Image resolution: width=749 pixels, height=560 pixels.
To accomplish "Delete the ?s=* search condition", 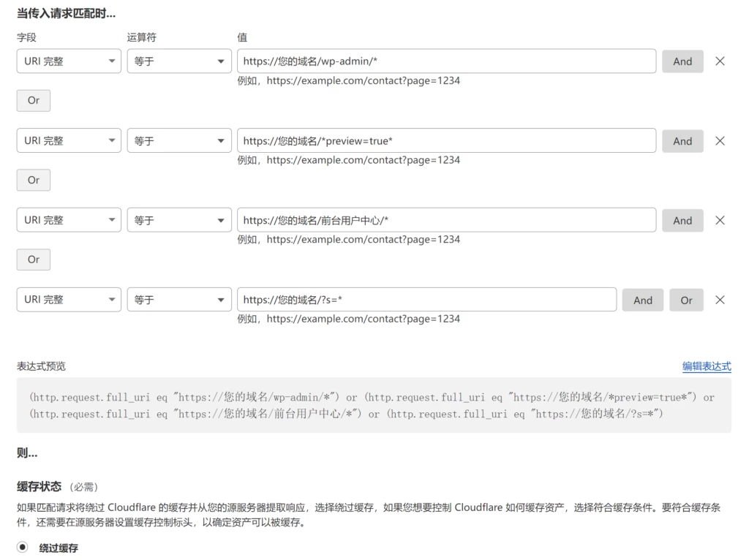I will pyautogui.click(x=720, y=300).
